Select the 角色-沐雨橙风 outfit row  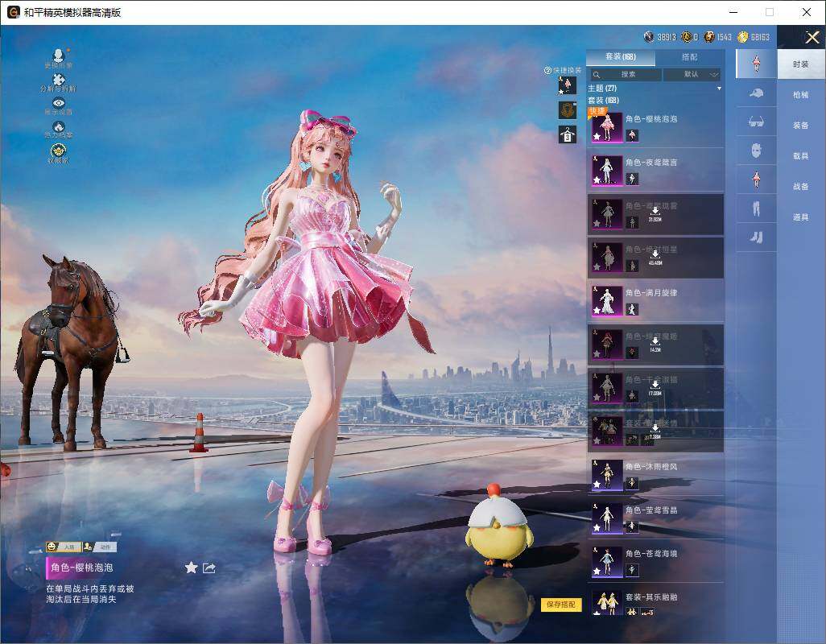(x=655, y=474)
